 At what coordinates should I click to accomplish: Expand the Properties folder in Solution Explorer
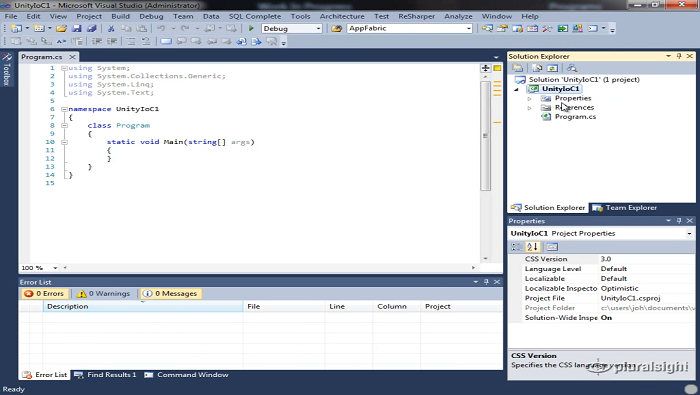click(529, 98)
